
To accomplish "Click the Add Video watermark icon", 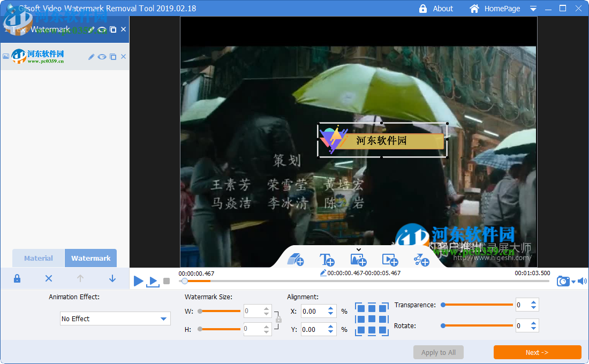I will click(x=390, y=260).
